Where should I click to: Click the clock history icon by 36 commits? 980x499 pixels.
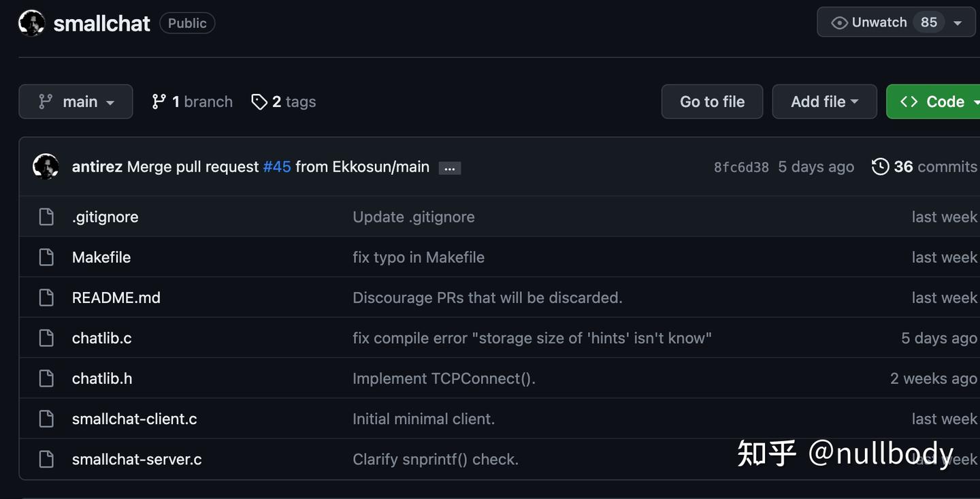pos(880,167)
